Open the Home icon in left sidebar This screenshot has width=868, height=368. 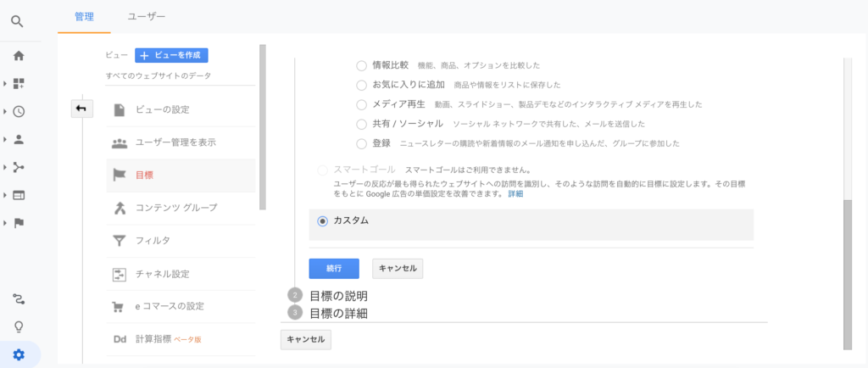click(x=19, y=56)
